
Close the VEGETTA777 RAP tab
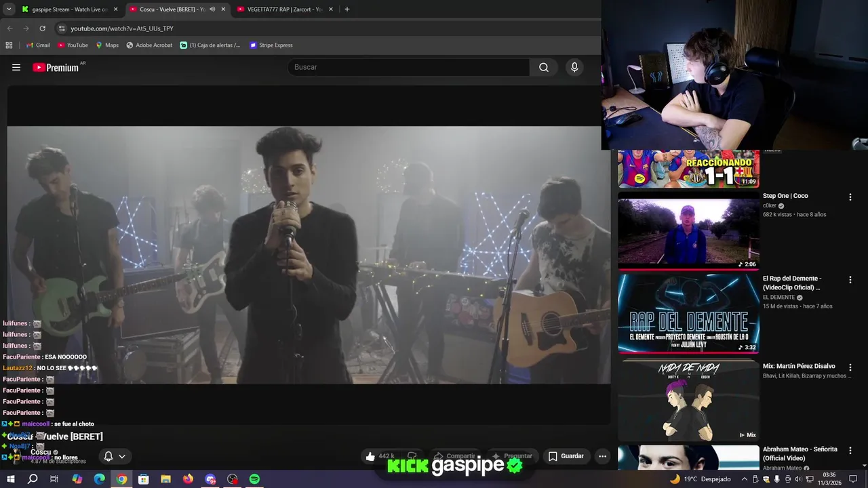331,9
